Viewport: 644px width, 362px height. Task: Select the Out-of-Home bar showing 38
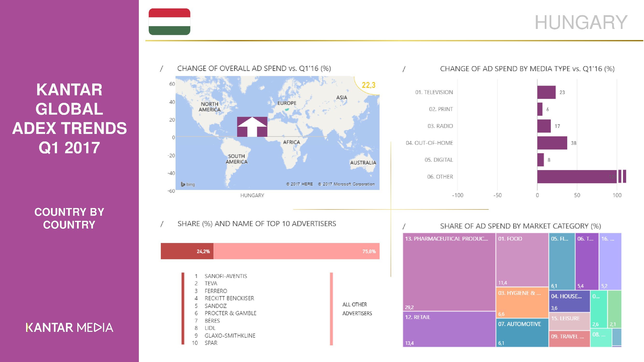552,143
